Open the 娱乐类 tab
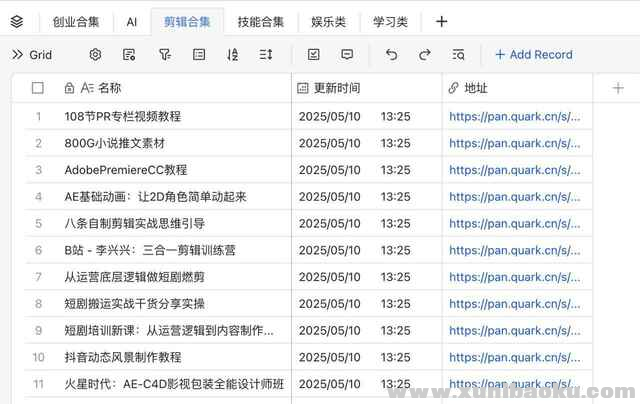Image resolution: width=640 pixels, height=404 pixels. pyautogui.click(x=328, y=21)
